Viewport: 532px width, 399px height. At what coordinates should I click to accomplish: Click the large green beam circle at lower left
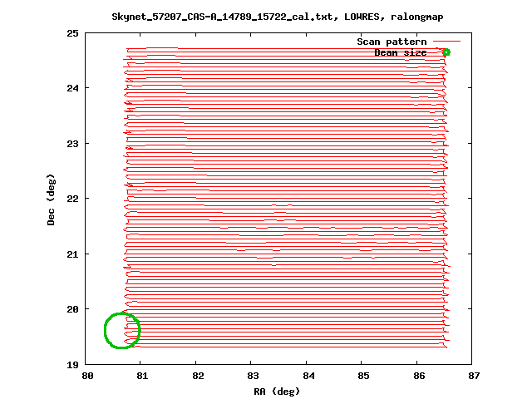pyautogui.click(x=122, y=331)
